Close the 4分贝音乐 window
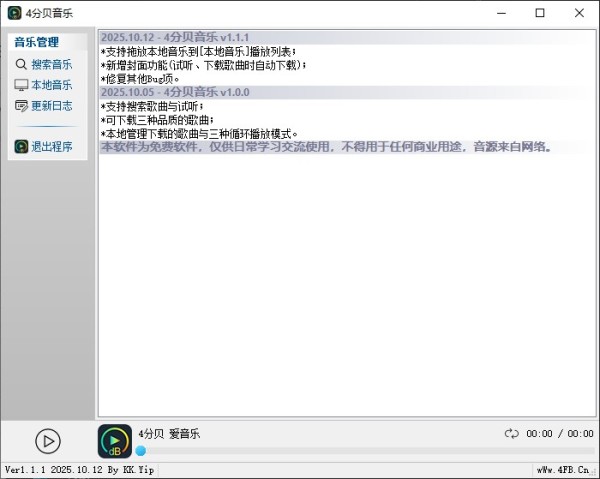The height and width of the screenshot is (479, 600). pos(579,13)
